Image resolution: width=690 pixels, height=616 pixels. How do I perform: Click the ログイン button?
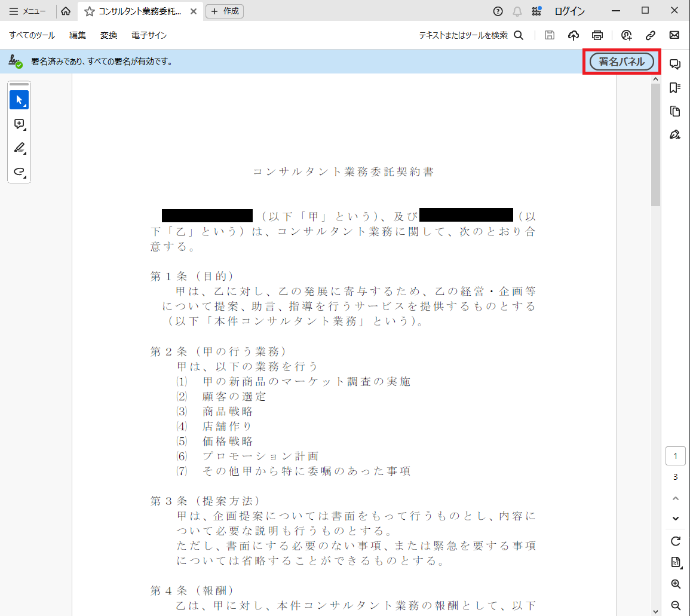pyautogui.click(x=569, y=11)
